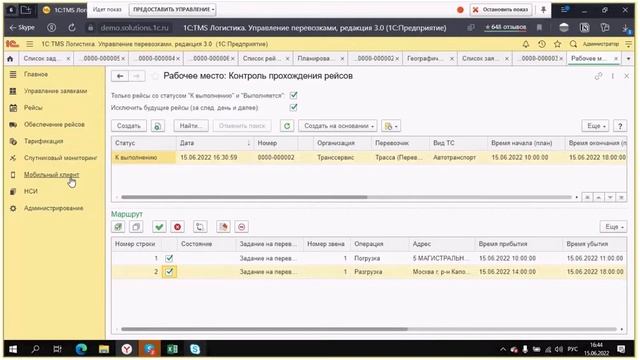Toggle Исключить будущие рейсы checkbox
The width and height of the screenshot is (640, 360).
[x=293, y=107]
